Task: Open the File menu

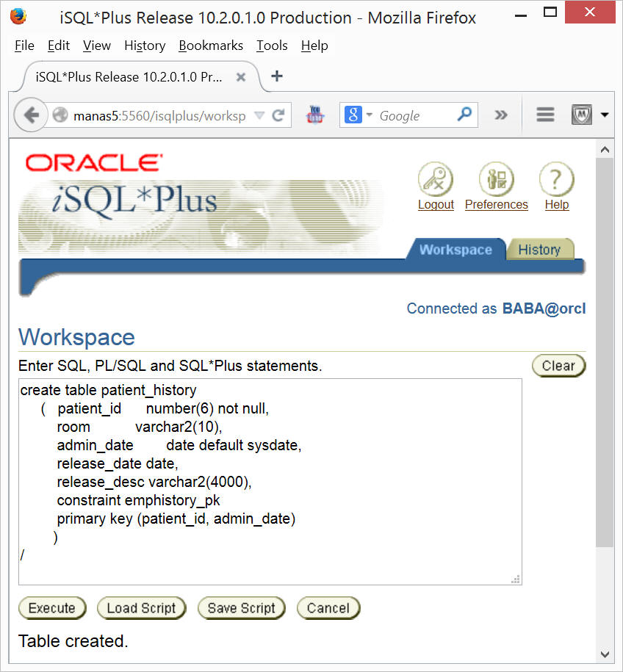Action: pyautogui.click(x=24, y=46)
